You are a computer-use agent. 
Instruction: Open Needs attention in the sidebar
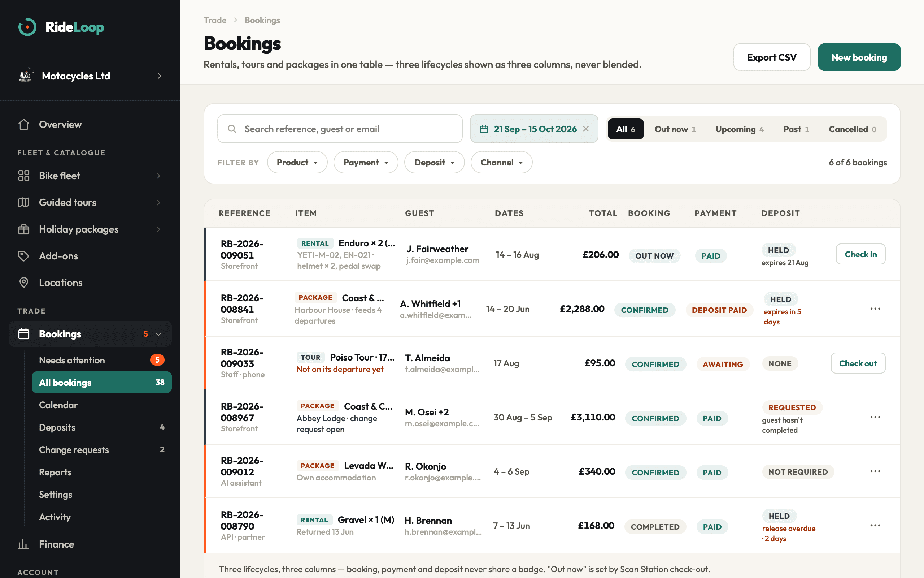tap(101, 360)
